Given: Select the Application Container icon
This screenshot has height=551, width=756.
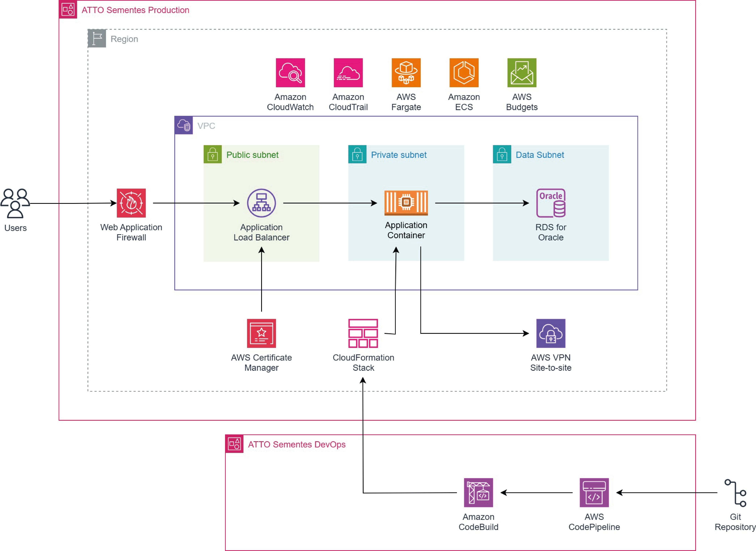Looking at the screenshot, I should [x=406, y=203].
